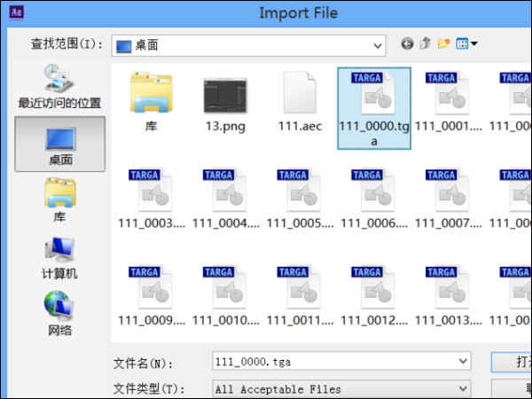The image size is (532, 399).
Task: Select 最近访问的位置 in the sidebar
Action: point(59,87)
